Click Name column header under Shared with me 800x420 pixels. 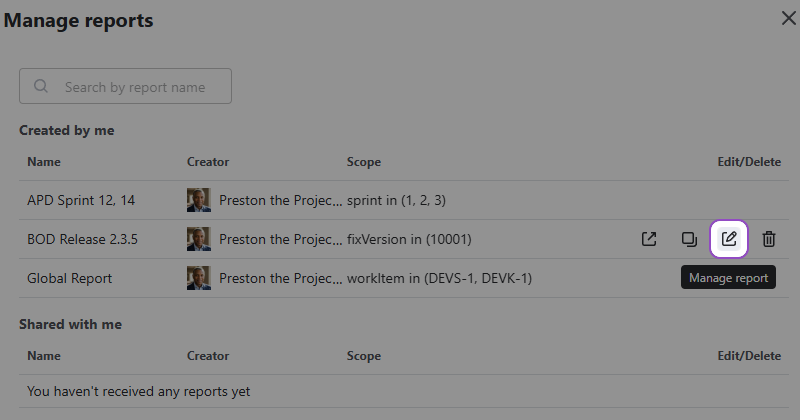tap(44, 356)
